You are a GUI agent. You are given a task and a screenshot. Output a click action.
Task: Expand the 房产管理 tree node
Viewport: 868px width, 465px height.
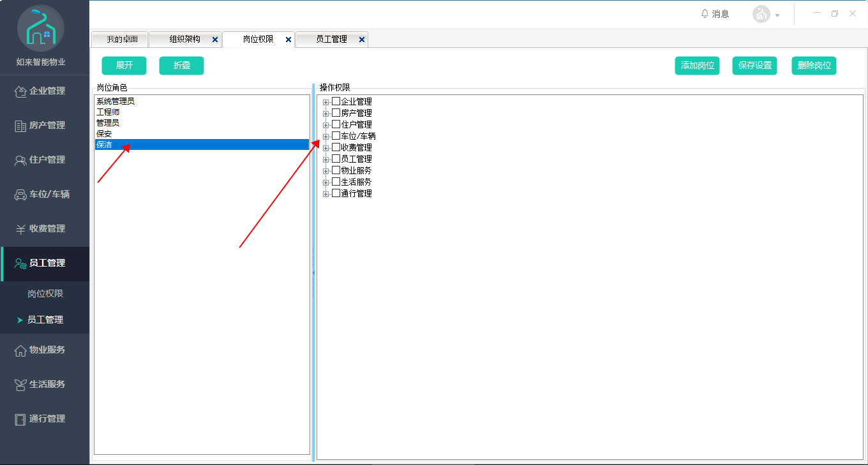tap(325, 114)
